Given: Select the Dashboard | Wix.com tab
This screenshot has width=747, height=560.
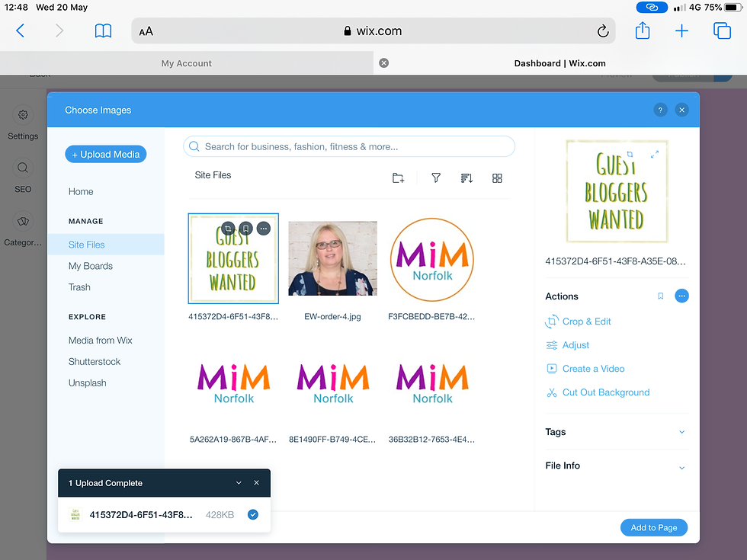Looking at the screenshot, I should [559, 63].
